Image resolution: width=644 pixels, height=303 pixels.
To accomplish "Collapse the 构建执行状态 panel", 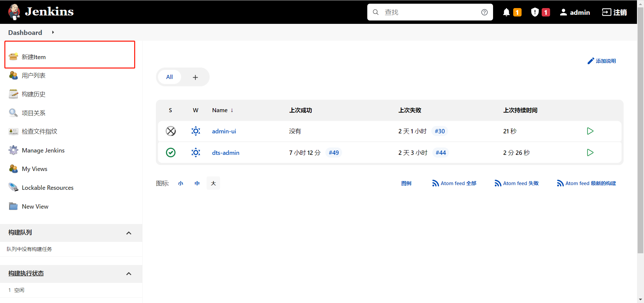I will pyautogui.click(x=129, y=274).
